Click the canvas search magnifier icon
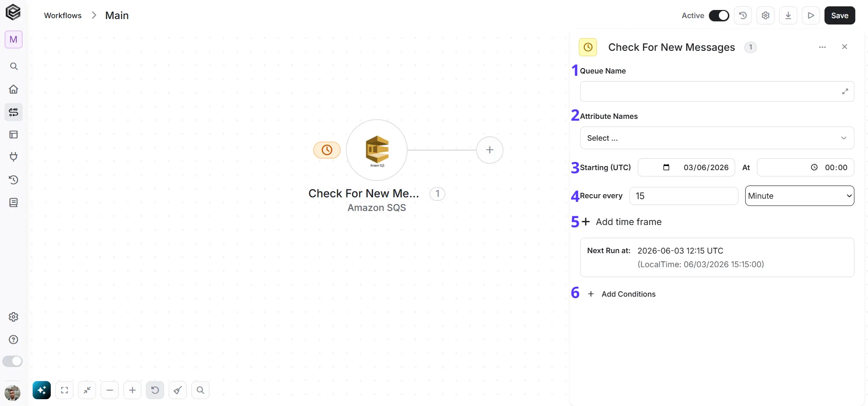Viewport: 868px width, 406px height. (x=200, y=390)
